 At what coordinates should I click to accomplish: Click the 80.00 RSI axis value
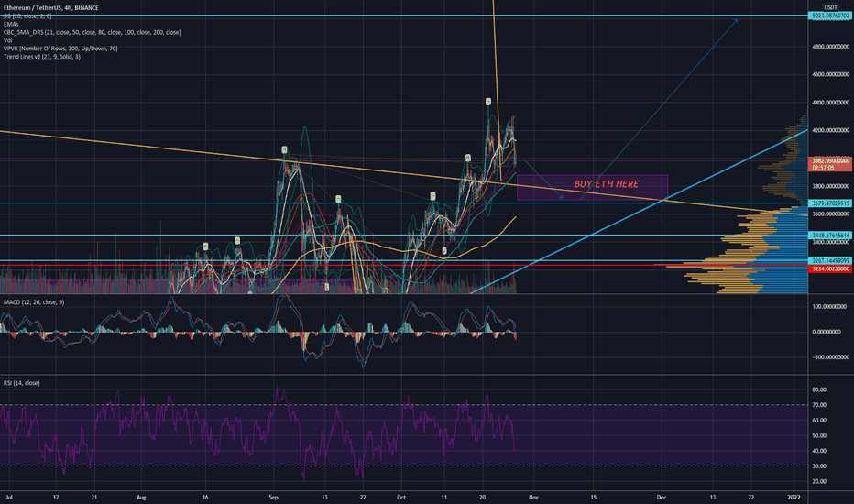point(819,389)
